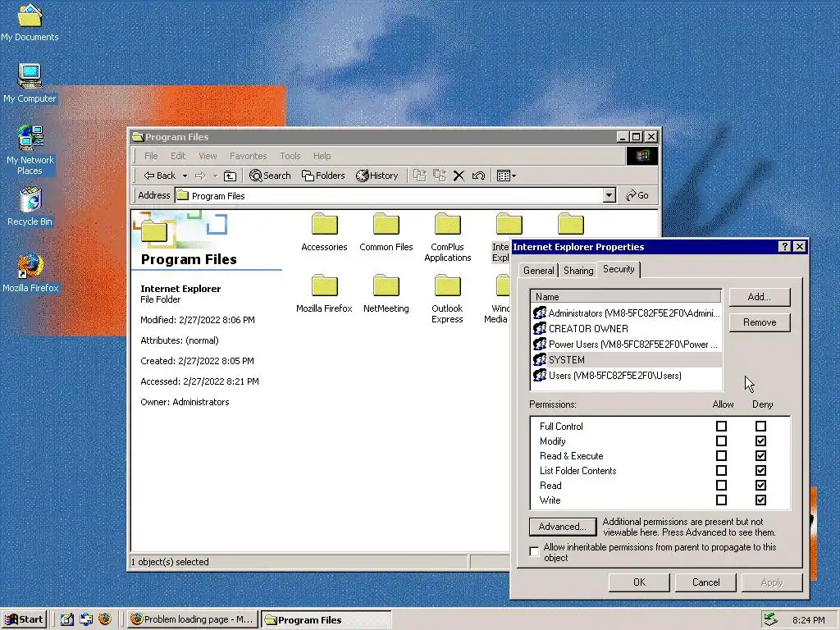Open the History pane

tap(377, 176)
